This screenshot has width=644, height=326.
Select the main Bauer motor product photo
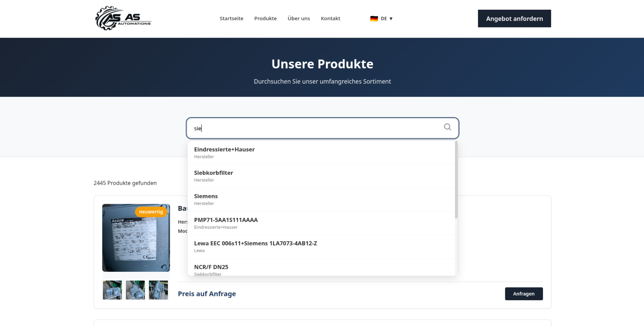click(x=136, y=238)
